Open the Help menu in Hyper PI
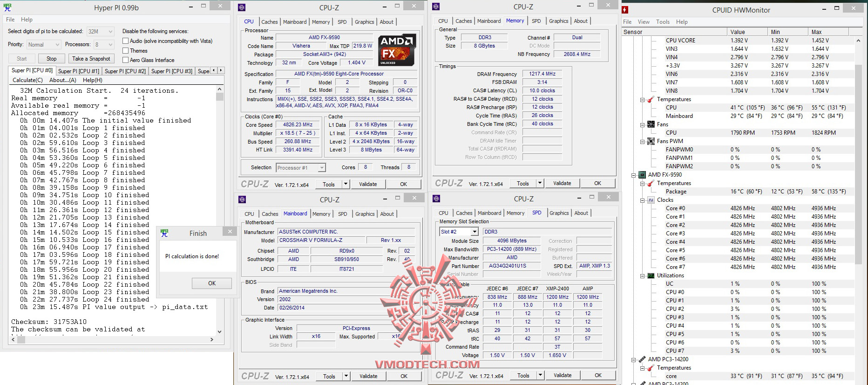 point(27,20)
